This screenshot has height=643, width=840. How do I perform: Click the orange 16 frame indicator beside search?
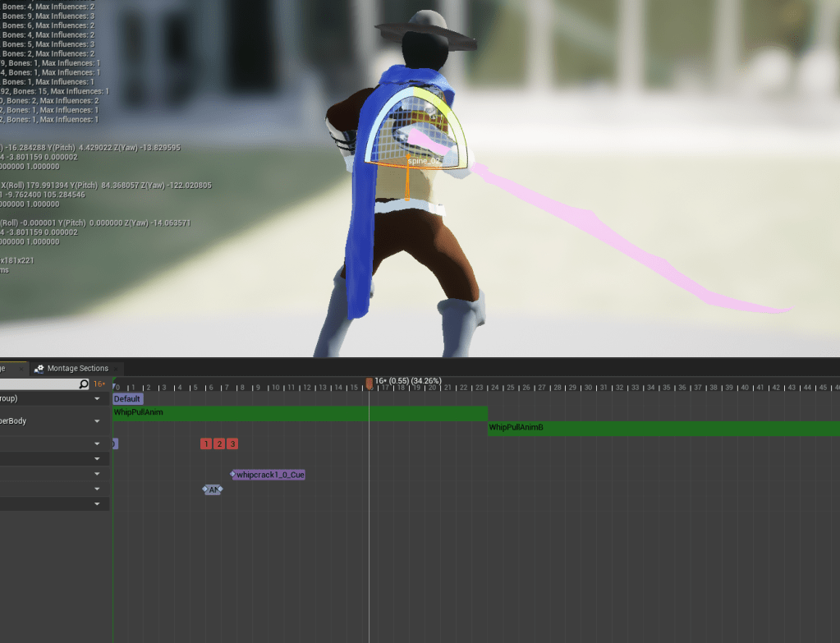pos(99,384)
